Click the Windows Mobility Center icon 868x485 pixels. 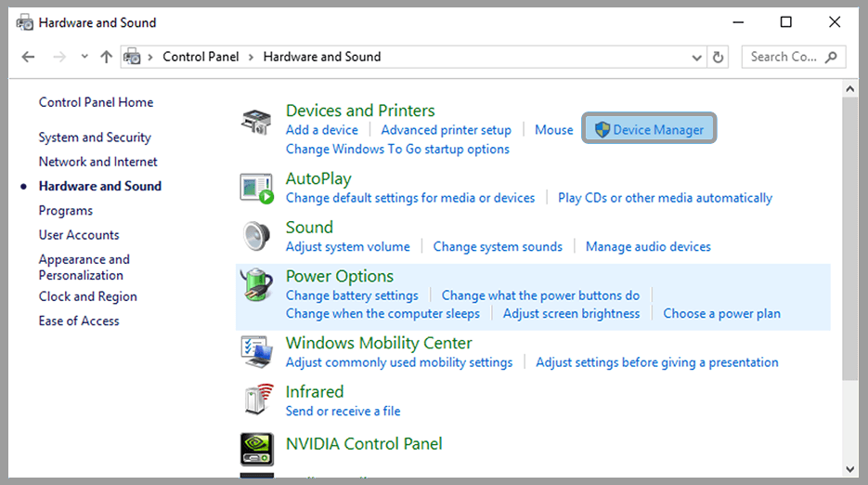point(257,351)
